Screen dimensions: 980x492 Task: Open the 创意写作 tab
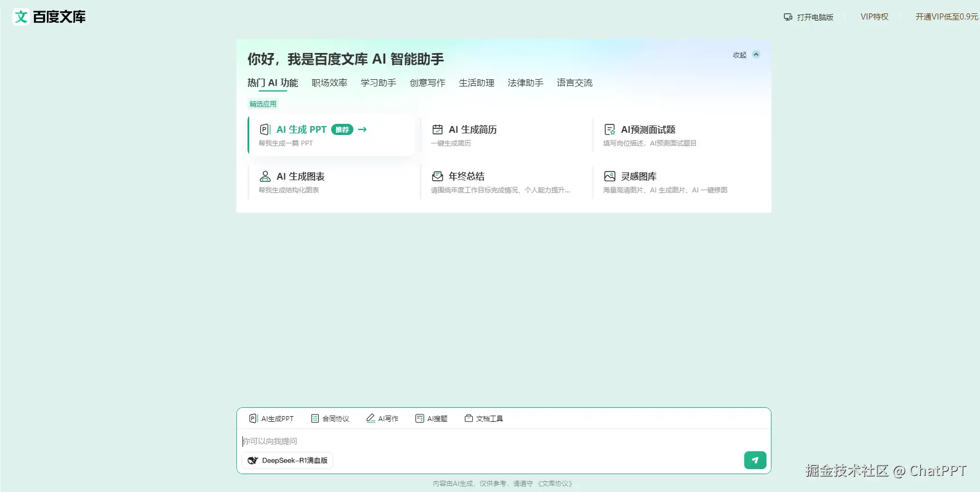[428, 83]
